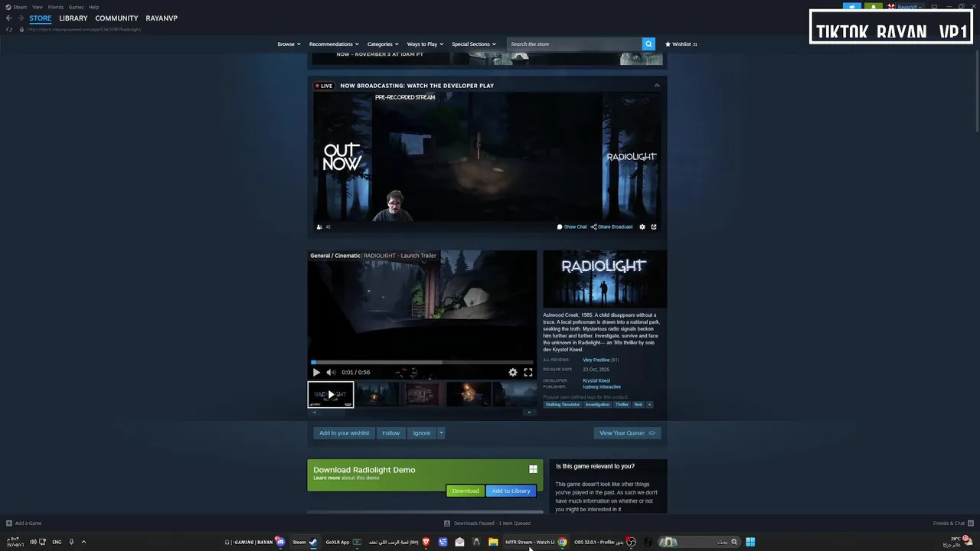Open the Friends menu
The image size is (980, 551).
[55, 7]
